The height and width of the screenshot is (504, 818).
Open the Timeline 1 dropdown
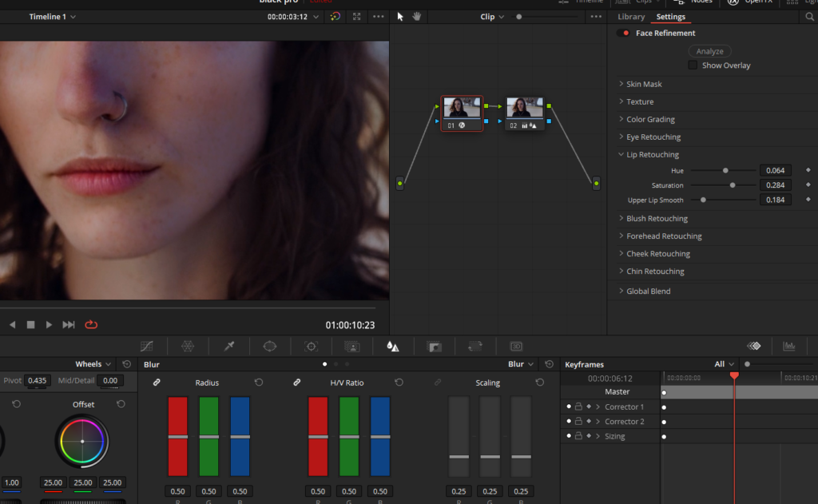click(x=52, y=17)
